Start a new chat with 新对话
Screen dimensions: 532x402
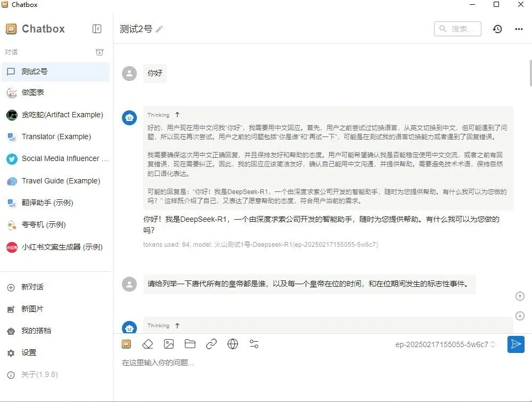click(55, 287)
